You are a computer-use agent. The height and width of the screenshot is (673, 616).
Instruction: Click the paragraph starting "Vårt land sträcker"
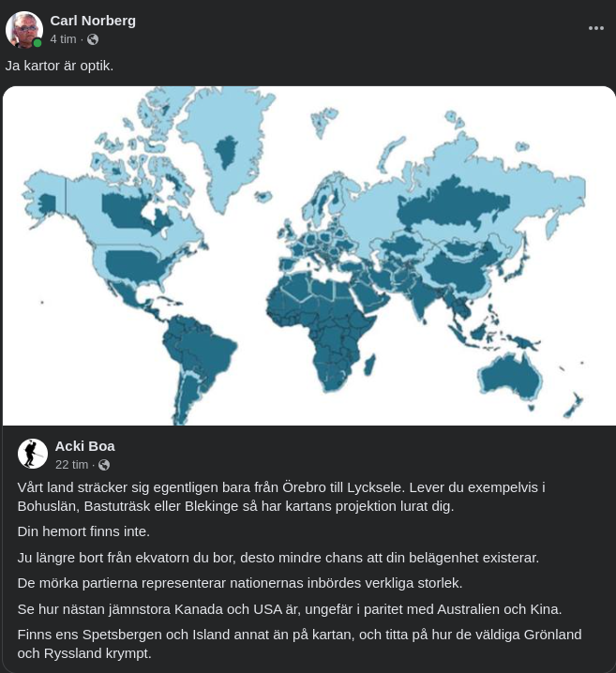click(281, 496)
